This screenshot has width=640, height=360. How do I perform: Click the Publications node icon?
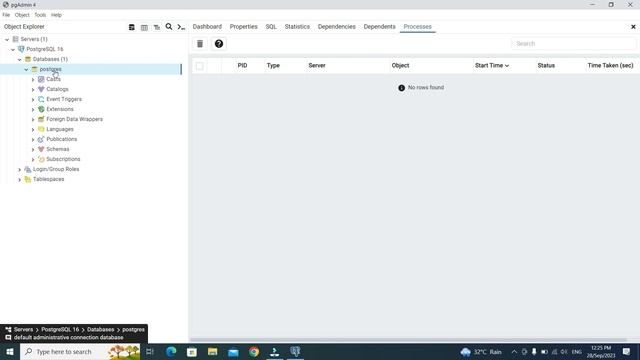(41, 139)
